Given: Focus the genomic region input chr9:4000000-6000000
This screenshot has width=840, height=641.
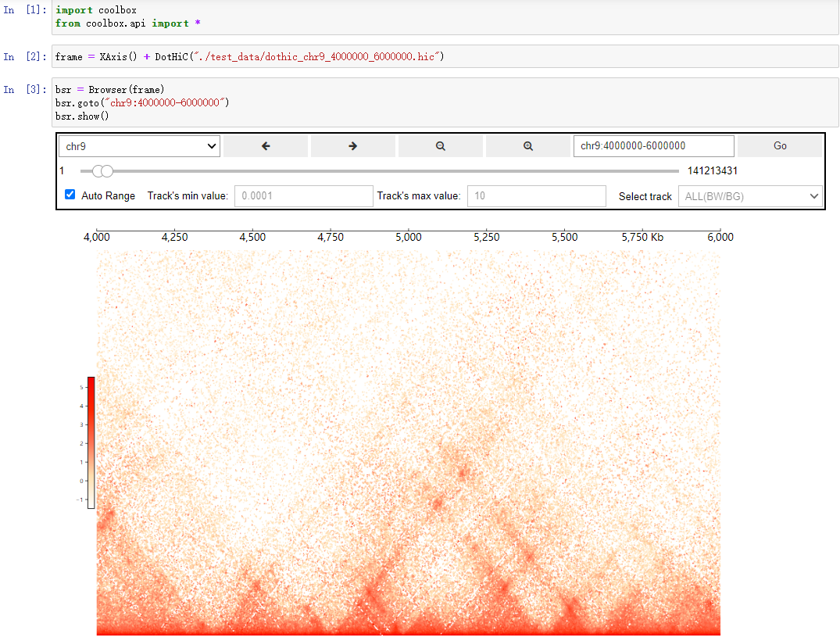Looking at the screenshot, I should pos(653,145).
